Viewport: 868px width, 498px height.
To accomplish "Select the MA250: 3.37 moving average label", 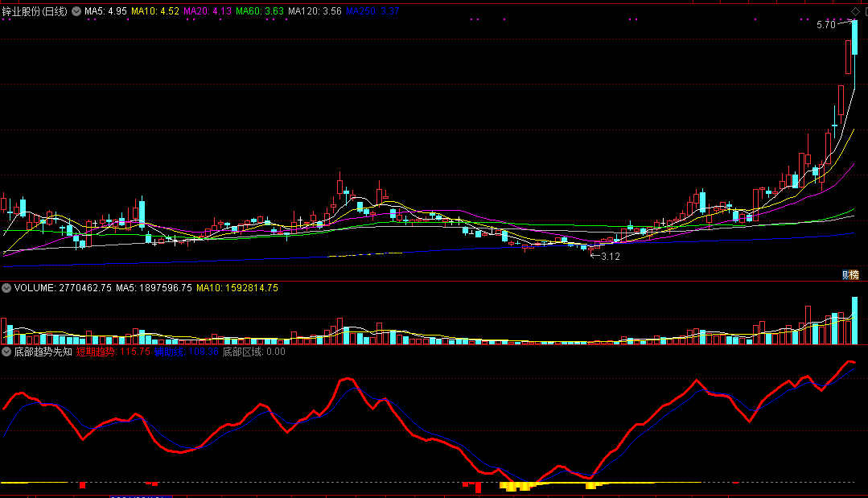I will pos(372,11).
